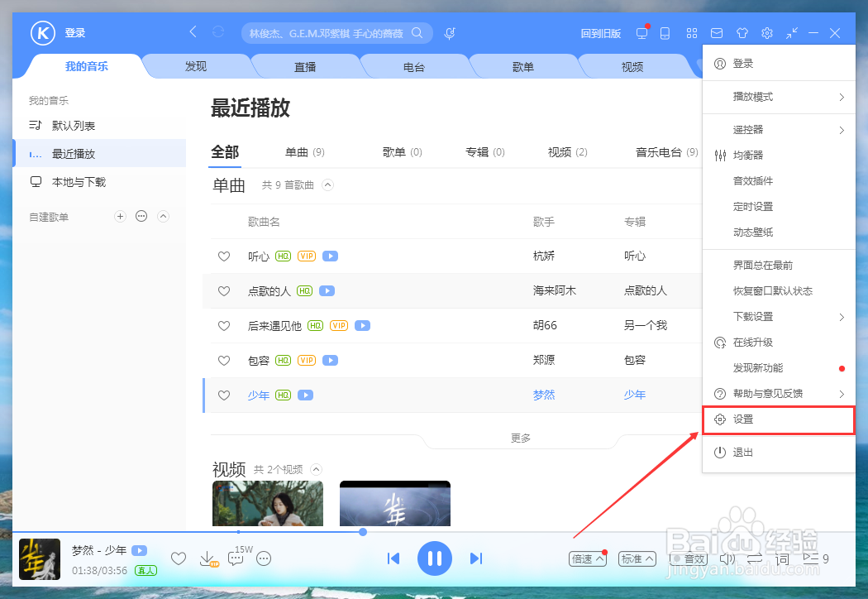Click the volume speaker icon
Image resolution: width=868 pixels, height=599 pixels.
[x=726, y=558]
